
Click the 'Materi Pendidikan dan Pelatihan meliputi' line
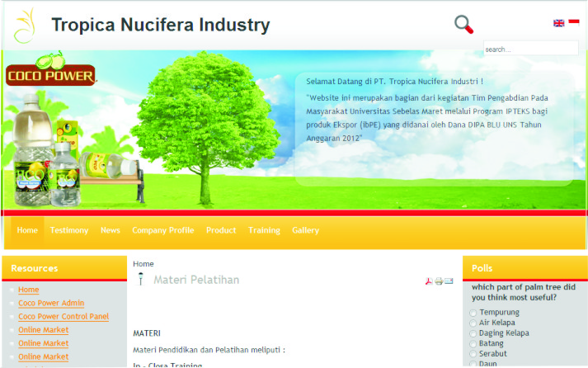pos(209,350)
